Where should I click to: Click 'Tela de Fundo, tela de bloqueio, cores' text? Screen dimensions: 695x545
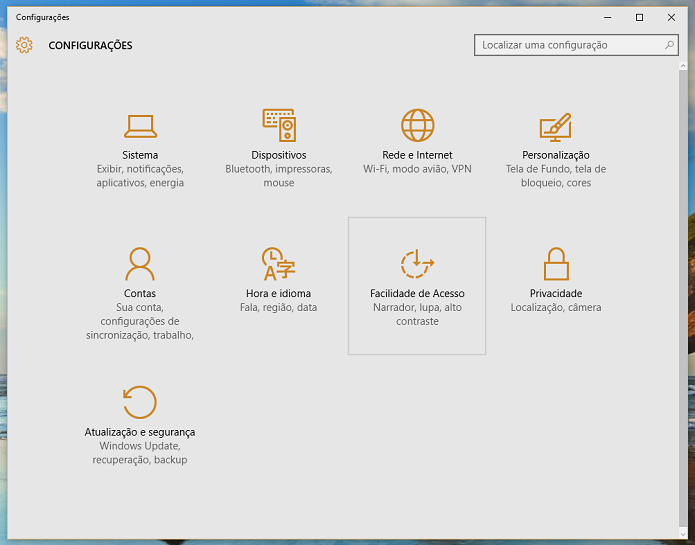[x=556, y=176]
